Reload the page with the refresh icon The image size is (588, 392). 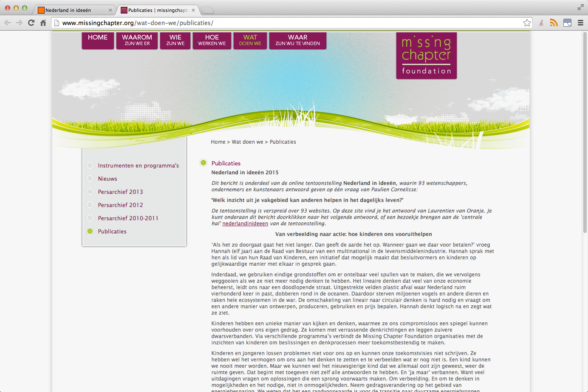tap(31, 23)
